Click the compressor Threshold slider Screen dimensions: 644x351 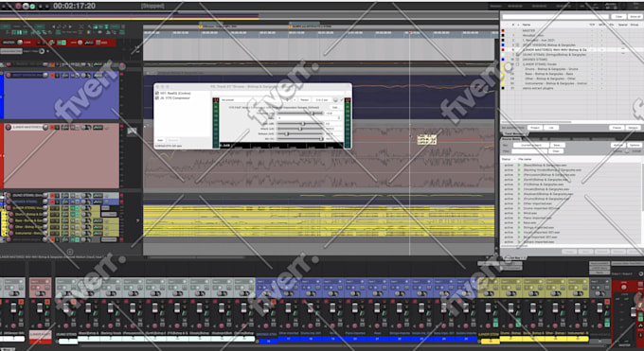click(x=300, y=114)
